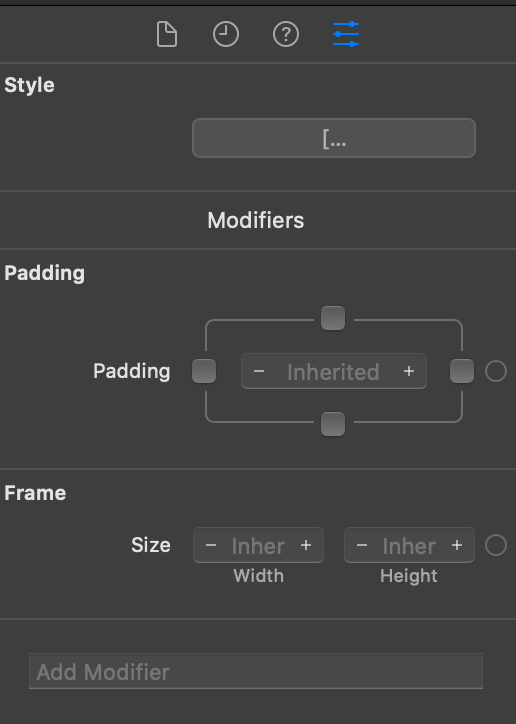Click the Add Modifier search field
Image resolution: width=516 pixels, height=724 pixels.
coord(256,671)
